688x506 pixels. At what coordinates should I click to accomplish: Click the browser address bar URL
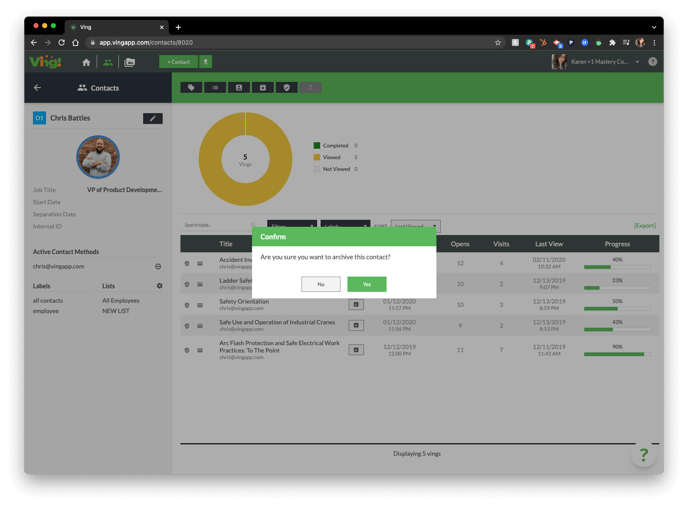point(146,43)
